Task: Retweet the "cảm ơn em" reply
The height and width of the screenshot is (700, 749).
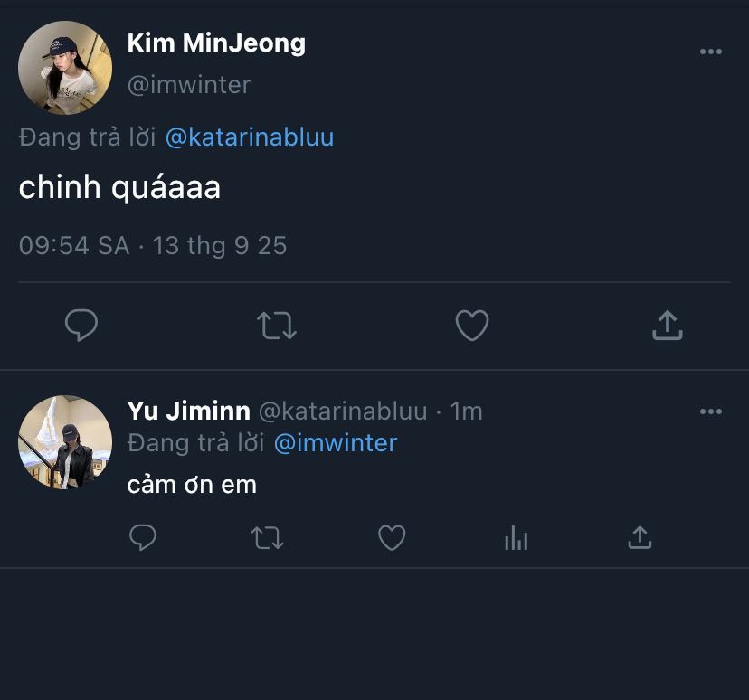Action: point(267,539)
